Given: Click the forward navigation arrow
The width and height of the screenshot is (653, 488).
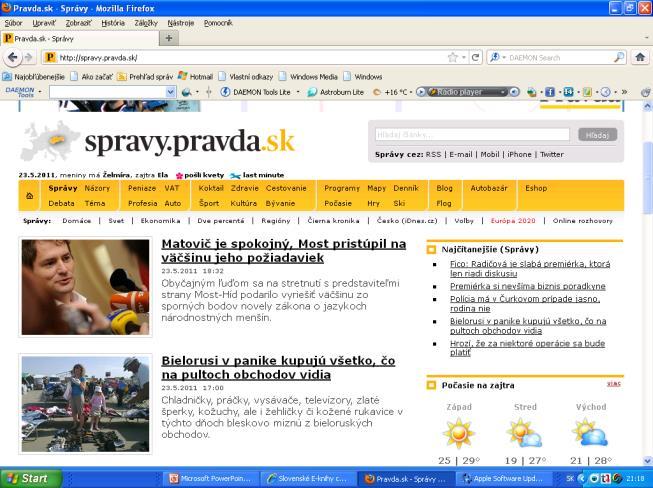Looking at the screenshot, I should tap(29, 57).
